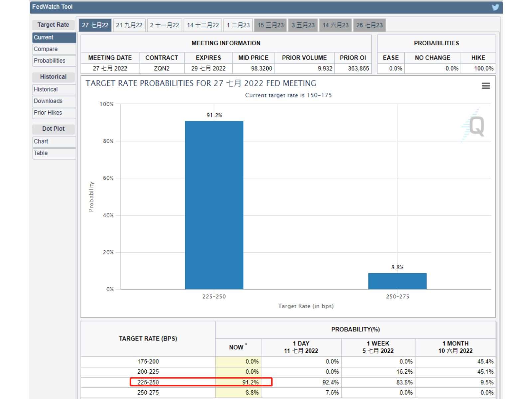Screen dimensions: 532x399
Task: Click the 250-275 blue probability bar
Action: 397,281
